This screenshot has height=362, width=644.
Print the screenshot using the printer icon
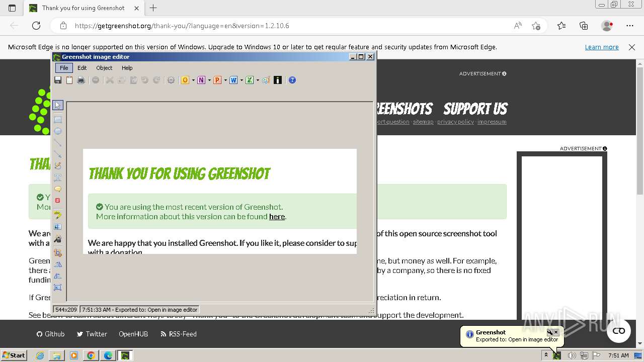point(81,80)
